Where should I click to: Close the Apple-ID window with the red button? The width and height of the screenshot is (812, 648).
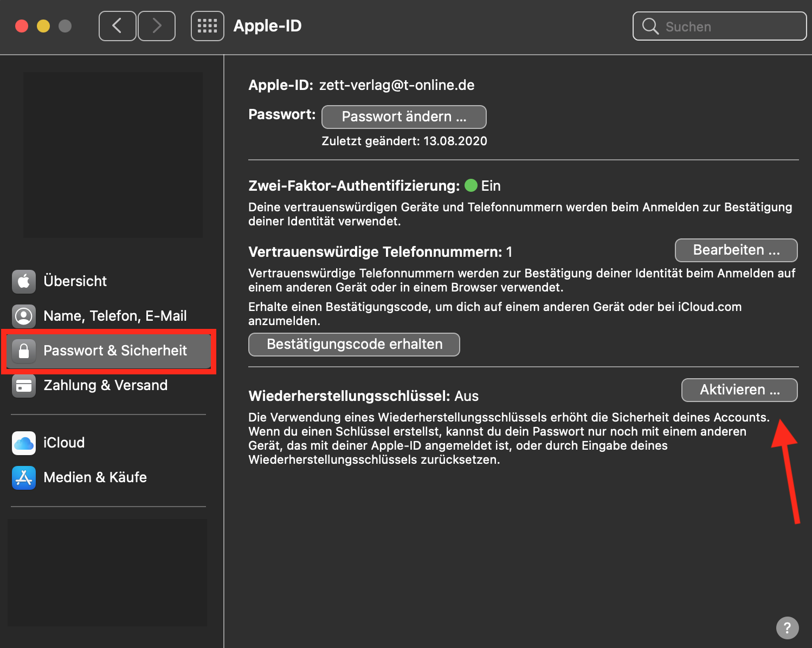tap(22, 26)
